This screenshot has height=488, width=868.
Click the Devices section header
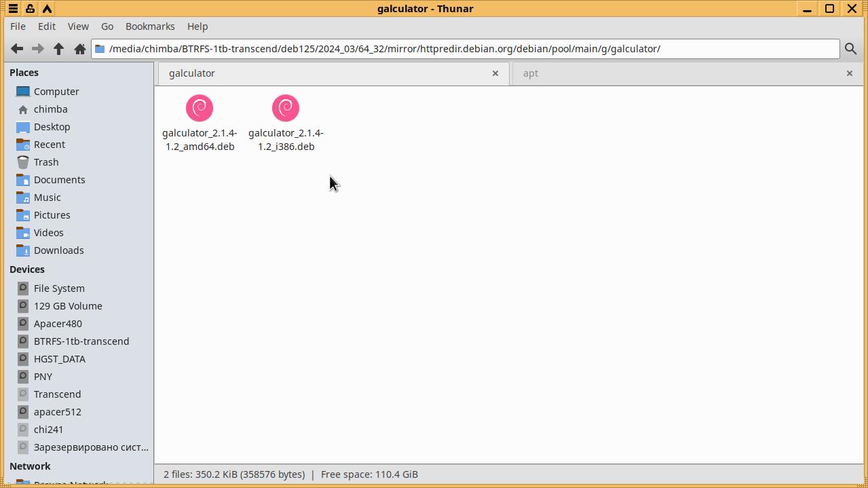click(x=27, y=269)
